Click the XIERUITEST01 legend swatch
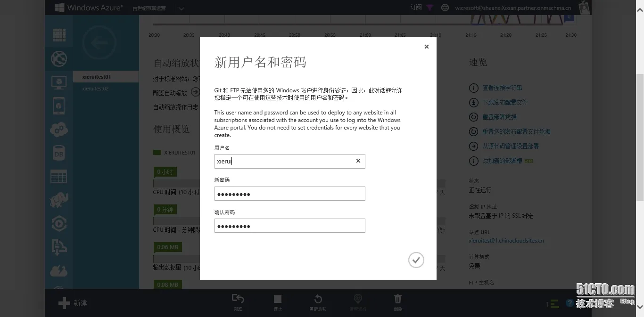The width and height of the screenshot is (644, 317). (x=157, y=152)
